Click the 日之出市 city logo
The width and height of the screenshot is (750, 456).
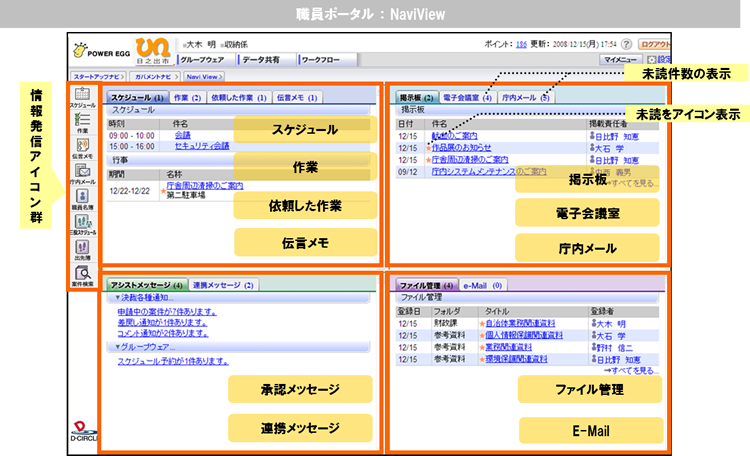[x=153, y=51]
